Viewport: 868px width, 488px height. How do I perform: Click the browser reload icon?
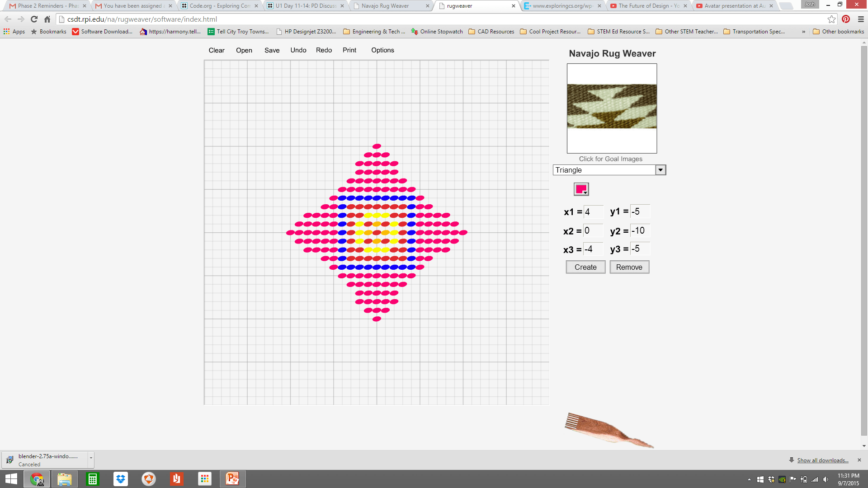coord(34,19)
